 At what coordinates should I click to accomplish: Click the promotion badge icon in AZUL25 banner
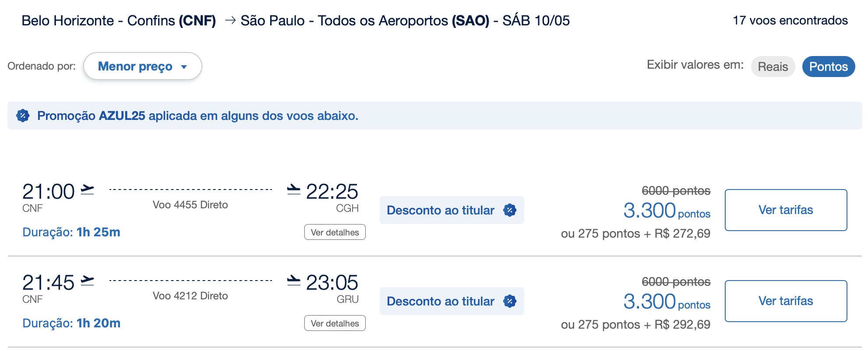tap(23, 116)
